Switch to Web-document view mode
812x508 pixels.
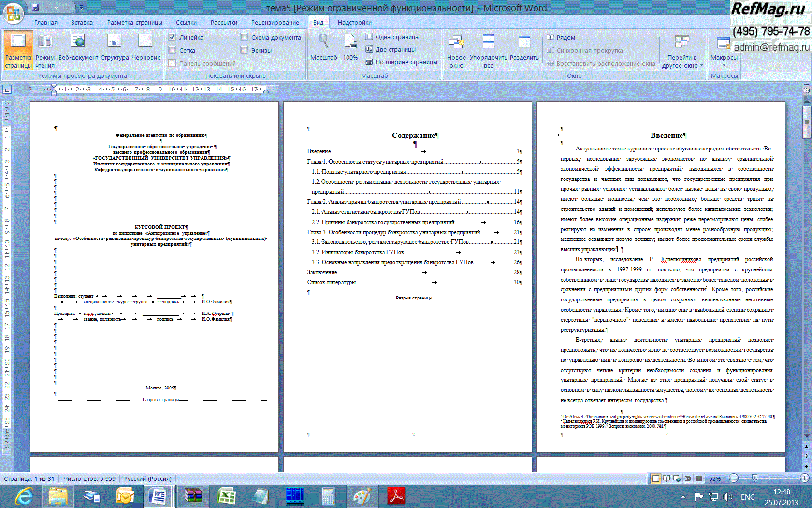(x=78, y=48)
